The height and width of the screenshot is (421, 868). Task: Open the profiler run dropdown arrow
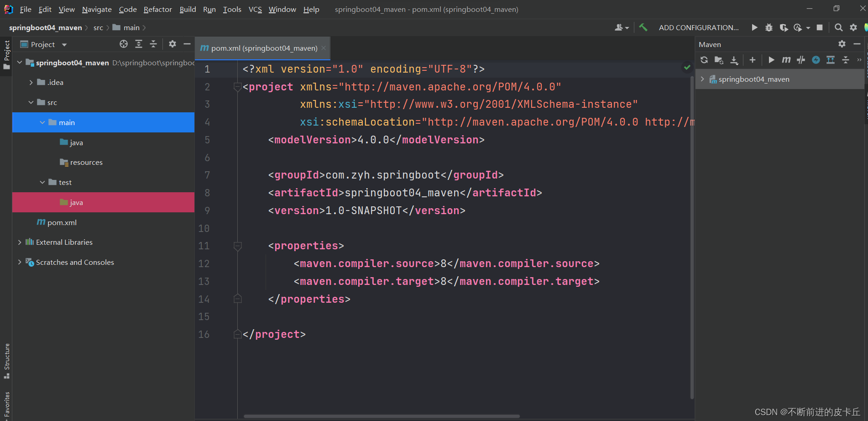point(808,28)
